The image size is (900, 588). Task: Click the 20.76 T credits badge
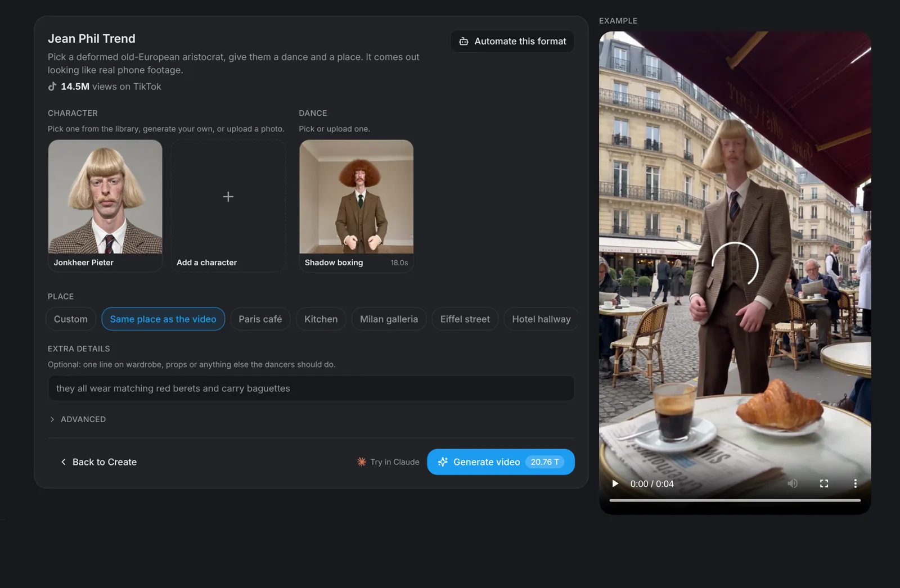tap(544, 462)
